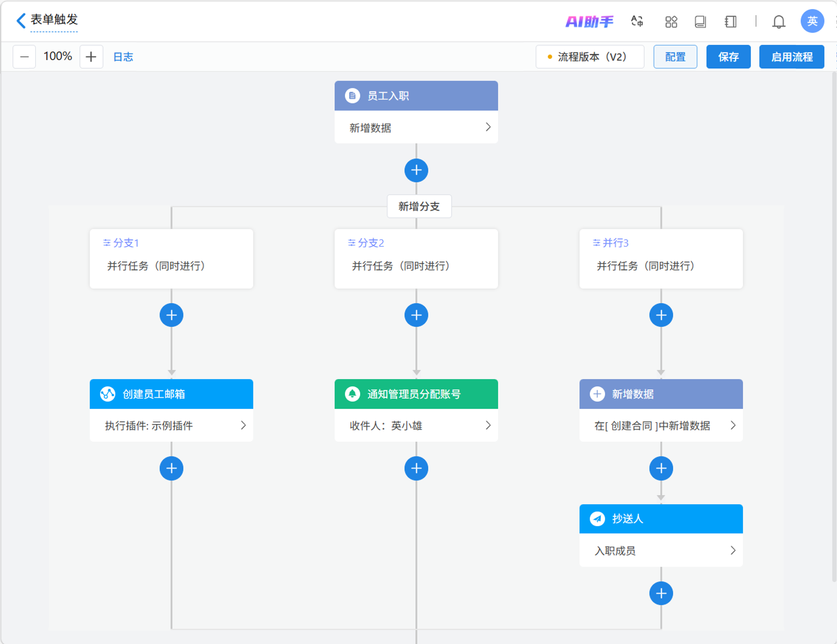Image resolution: width=837 pixels, height=644 pixels.
Task: Open the AI助手 assistant
Action: click(x=589, y=21)
